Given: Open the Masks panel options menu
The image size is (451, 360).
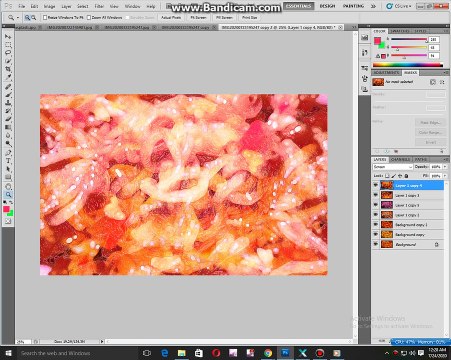Looking at the screenshot, I should tap(446, 72).
